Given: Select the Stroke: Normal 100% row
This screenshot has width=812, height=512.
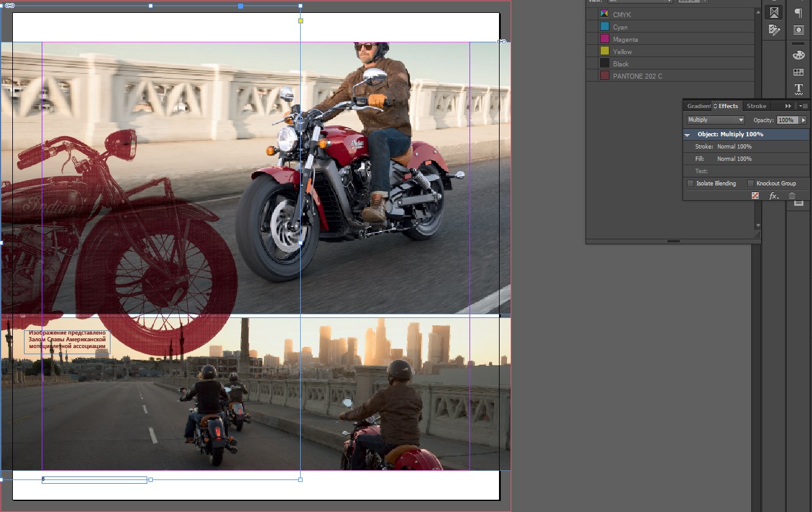Looking at the screenshot, I should [746, 147].
